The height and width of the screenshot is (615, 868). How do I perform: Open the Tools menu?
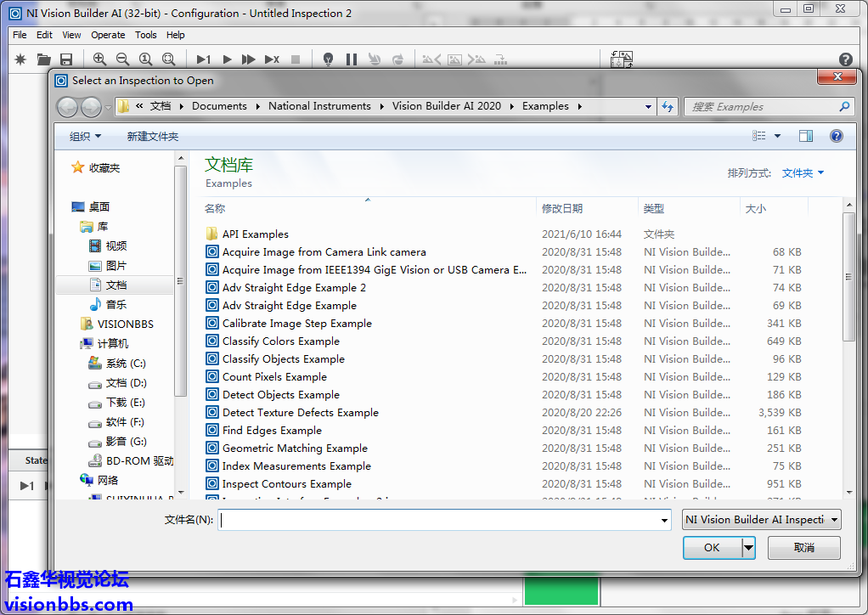[x=146, y=35]
